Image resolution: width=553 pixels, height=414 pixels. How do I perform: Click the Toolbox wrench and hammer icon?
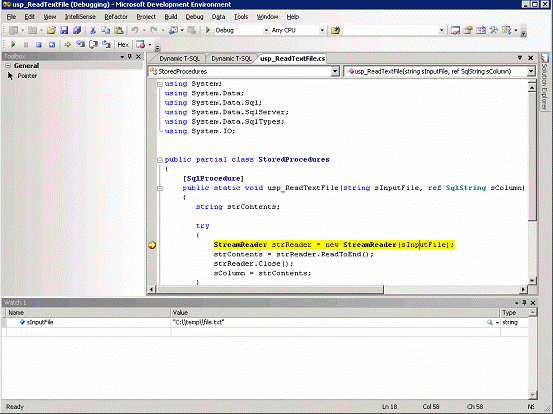[x=493, y=30]
